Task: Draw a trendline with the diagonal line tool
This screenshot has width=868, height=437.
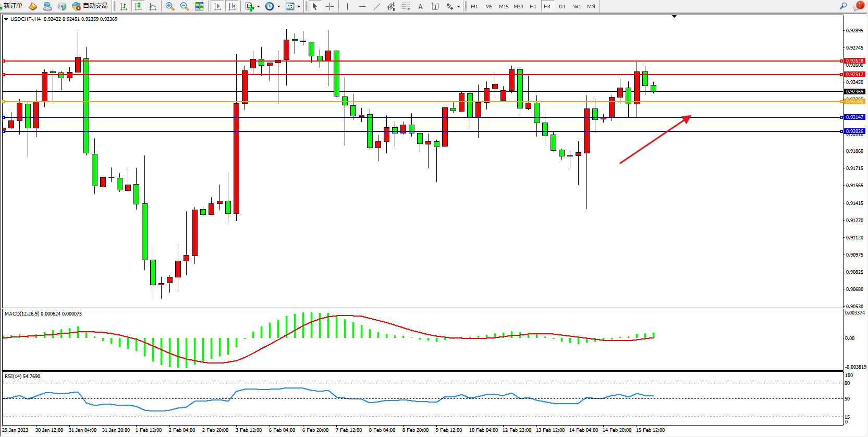Action: (x=376, y=6)
